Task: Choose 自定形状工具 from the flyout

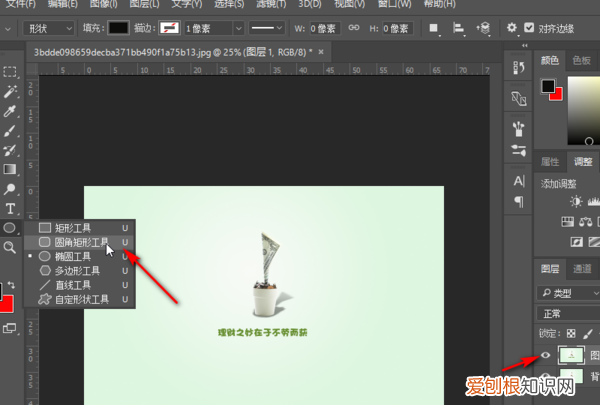Action: click(80, 299)
